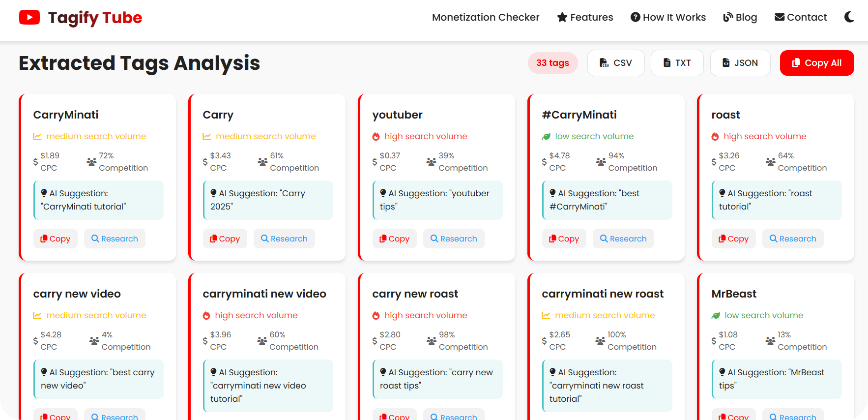This screenshot has height=420, width=868.
Task: Open the How It Works page
Action: (x=668, y=17)
